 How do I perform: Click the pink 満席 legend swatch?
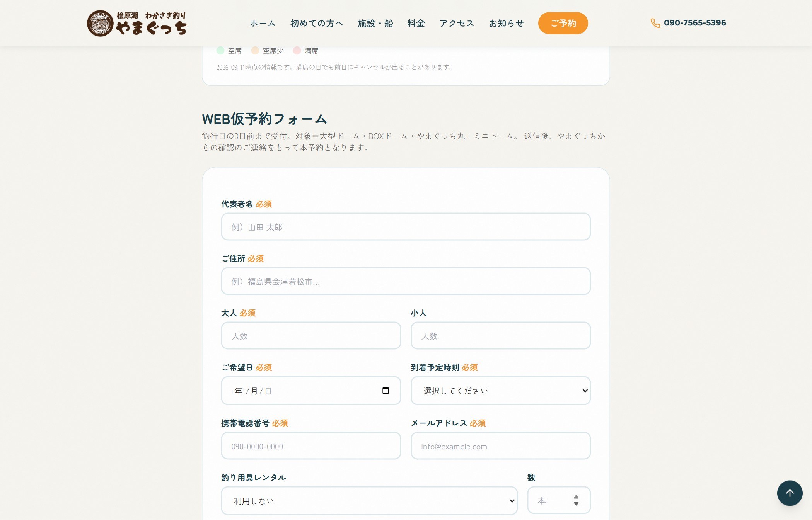pos(297,50)
